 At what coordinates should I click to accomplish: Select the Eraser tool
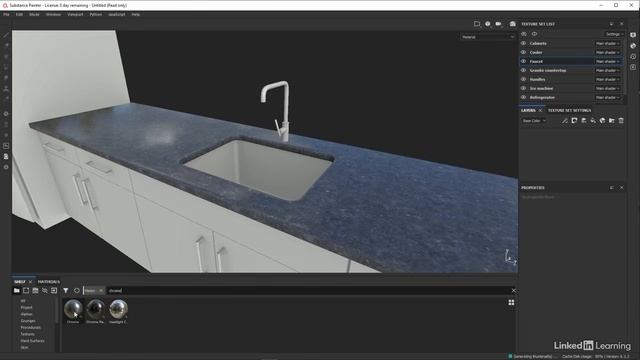click(x=6, y=45)
